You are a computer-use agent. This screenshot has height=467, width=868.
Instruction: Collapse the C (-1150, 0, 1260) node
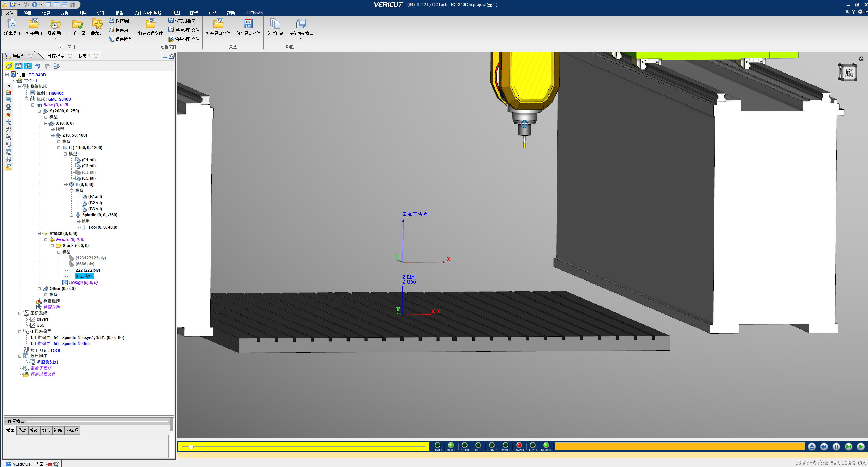pyautogui.click(x=59, y=148)
